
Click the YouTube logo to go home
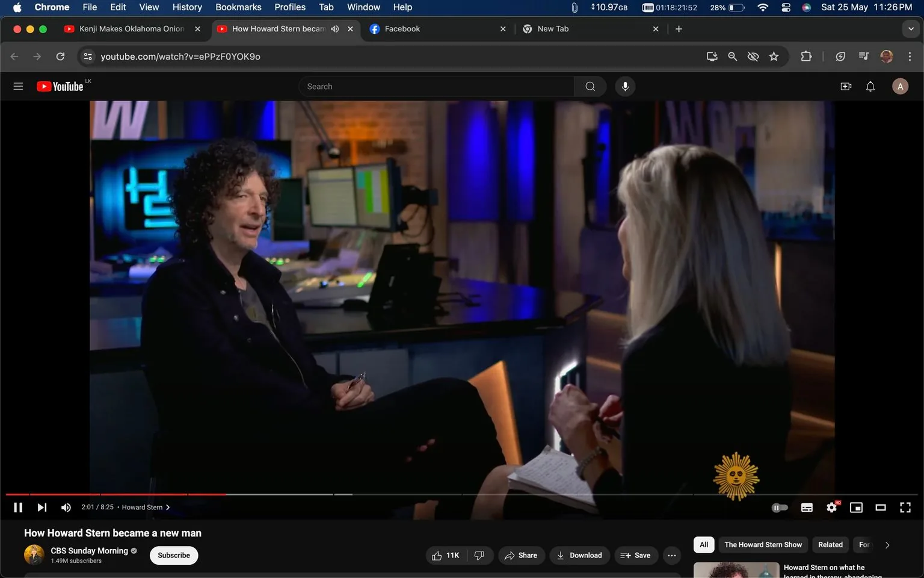pos(60,86)
